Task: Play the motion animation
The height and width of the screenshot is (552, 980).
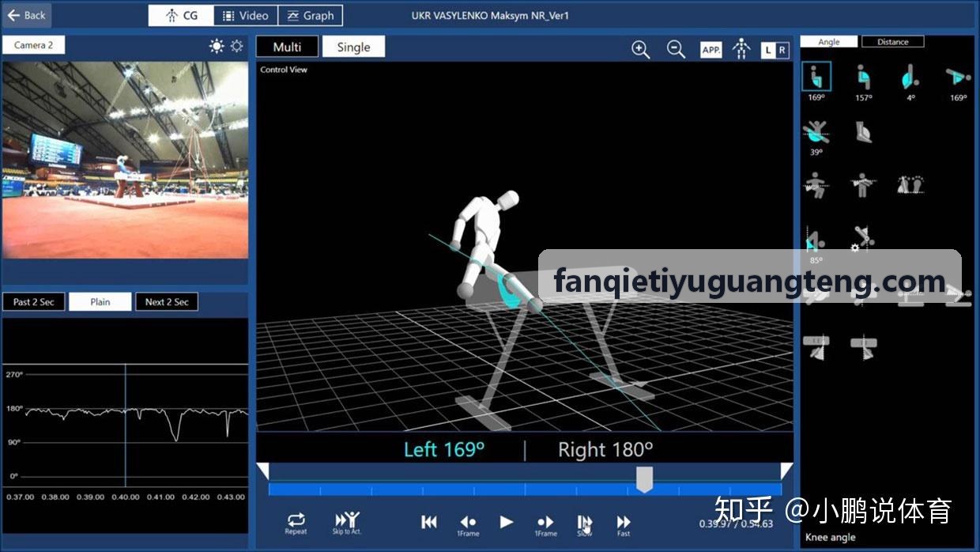Action: click(507, 522)
